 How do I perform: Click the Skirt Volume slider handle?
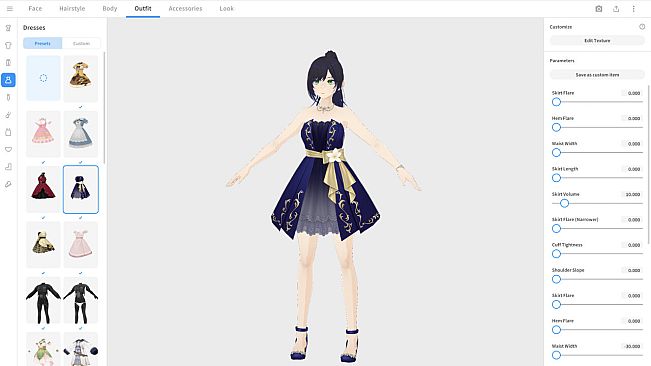pos(564,203)
